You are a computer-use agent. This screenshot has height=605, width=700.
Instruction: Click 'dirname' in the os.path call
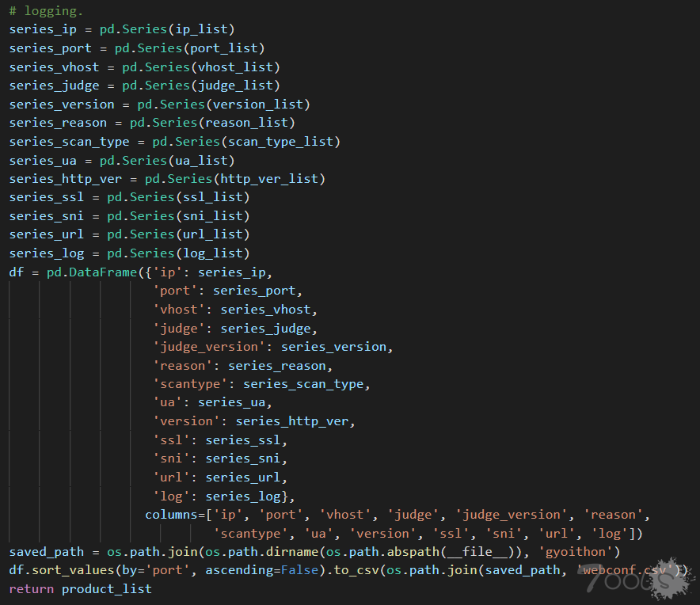coord(292,552)
